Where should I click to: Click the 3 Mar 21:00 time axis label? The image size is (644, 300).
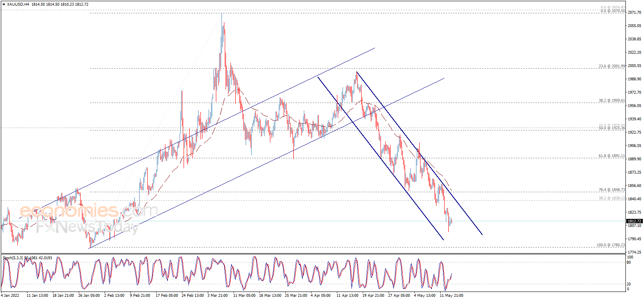pyautogui.click(x=217, y=296)
